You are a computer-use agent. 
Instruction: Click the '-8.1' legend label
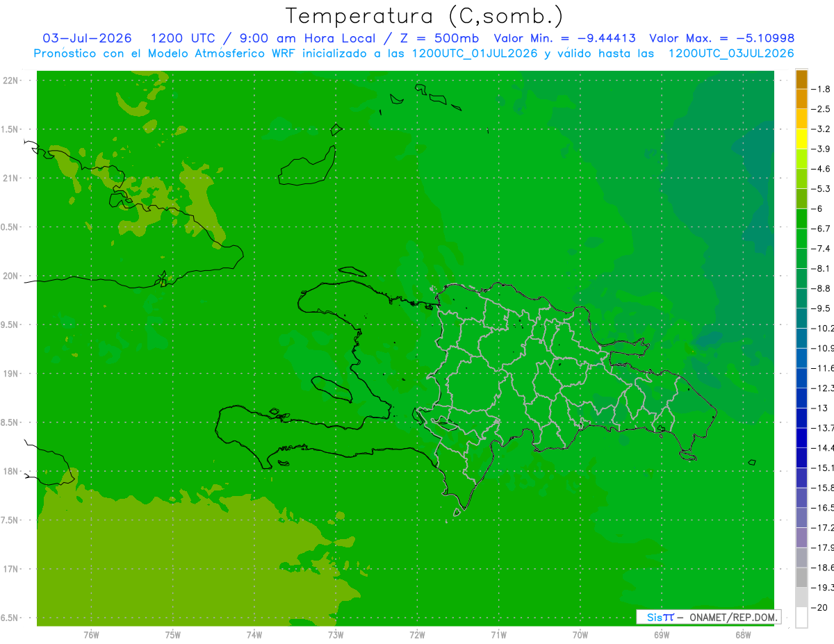coord(821,268)
